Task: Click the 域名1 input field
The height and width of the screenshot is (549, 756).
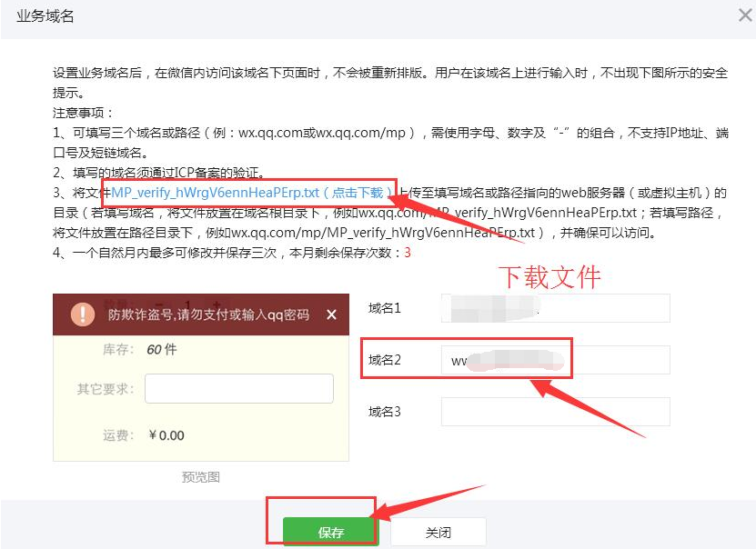Action: tap(555, 308)
